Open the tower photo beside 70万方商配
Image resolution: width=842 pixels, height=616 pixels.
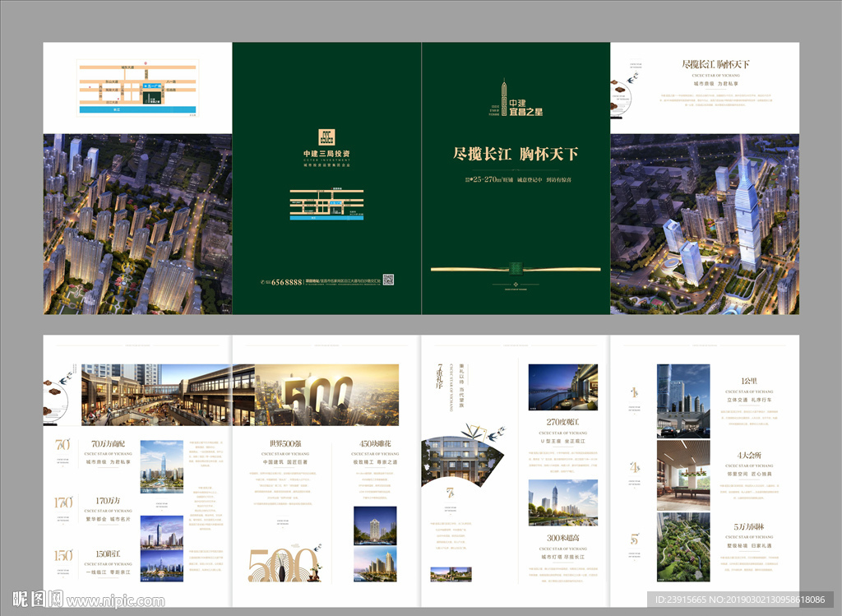[162, 466]
